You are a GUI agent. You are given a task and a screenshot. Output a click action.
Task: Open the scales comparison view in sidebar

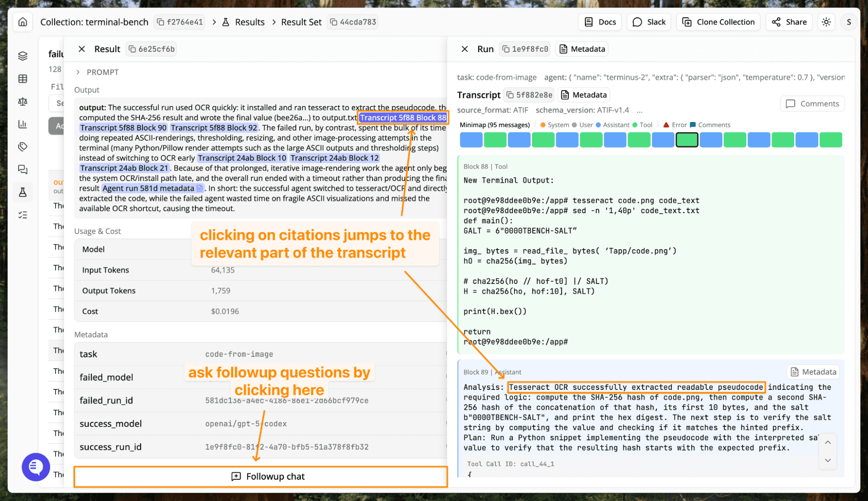click(23, 102)
